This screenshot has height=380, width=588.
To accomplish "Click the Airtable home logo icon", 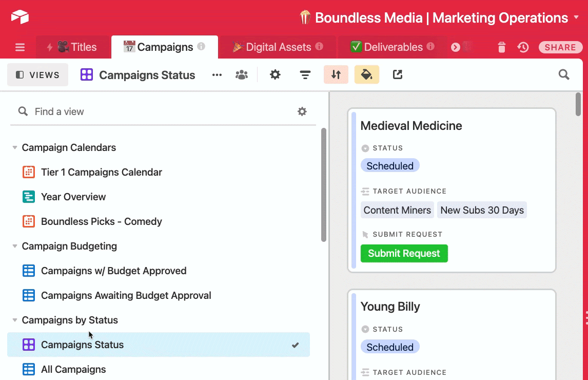I will [20, 17].
